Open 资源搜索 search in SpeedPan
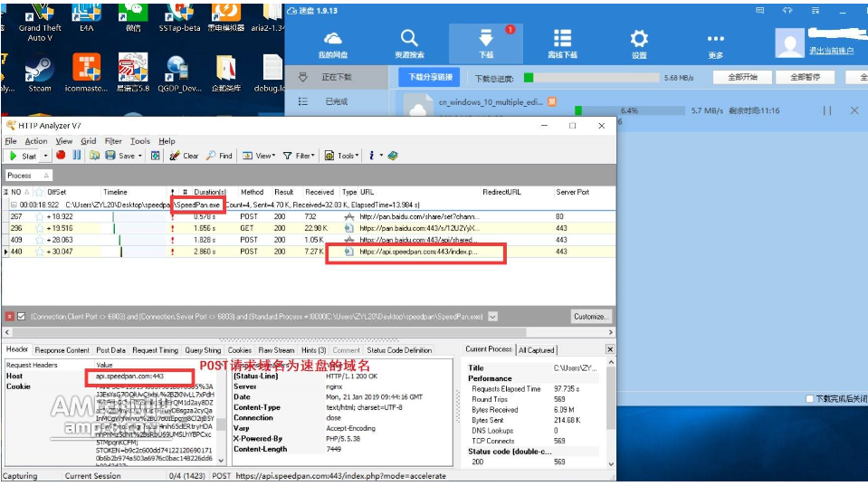Image resolution: width=868 pixels, height=486 pixels. pos(409,44)
